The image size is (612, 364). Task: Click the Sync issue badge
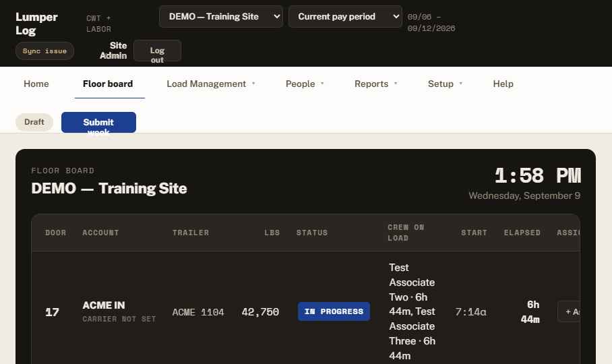[44, 51]
